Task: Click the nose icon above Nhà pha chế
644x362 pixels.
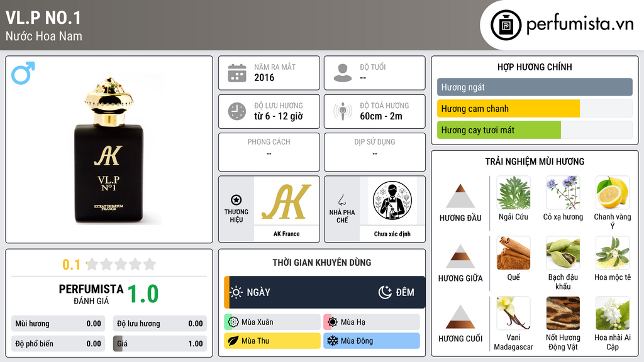Action: pos(341,200)
